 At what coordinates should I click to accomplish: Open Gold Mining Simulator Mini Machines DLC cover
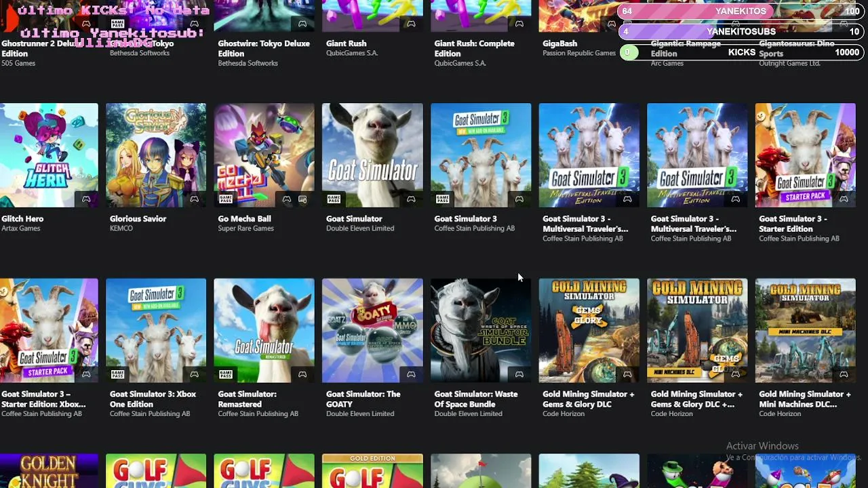(806, 330)
